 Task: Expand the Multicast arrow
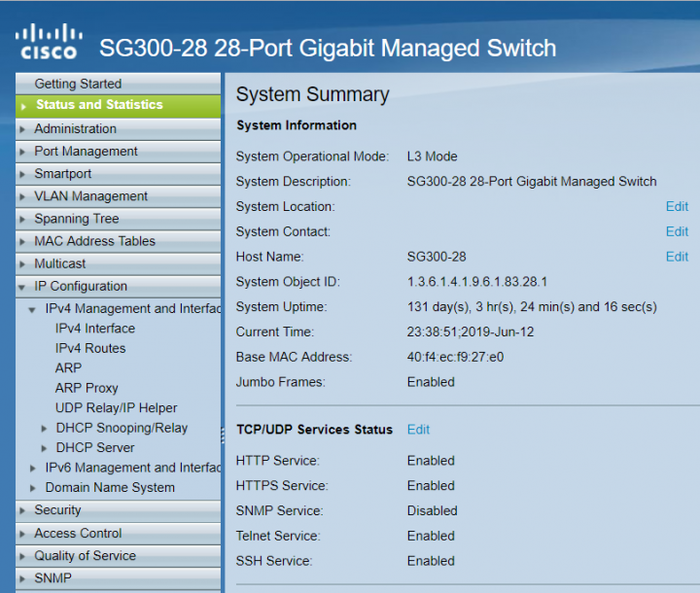tap(22, 264)
